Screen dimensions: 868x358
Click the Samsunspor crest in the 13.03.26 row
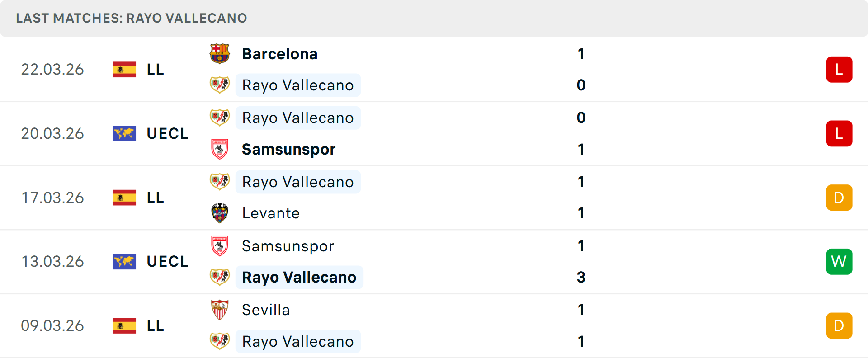click(x=220, y=246)
